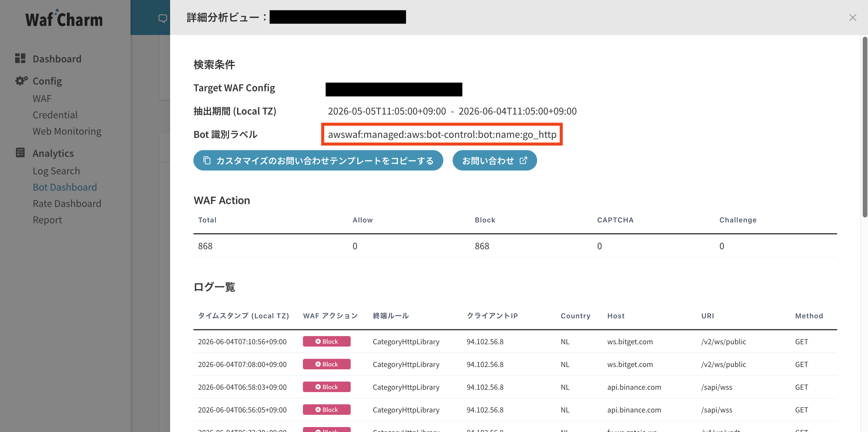Image resolution: width=868 pixels, height=432 pixels.
Task: Click the Block badge in 07:10:56 row
Action: click(x=327, y=341)
